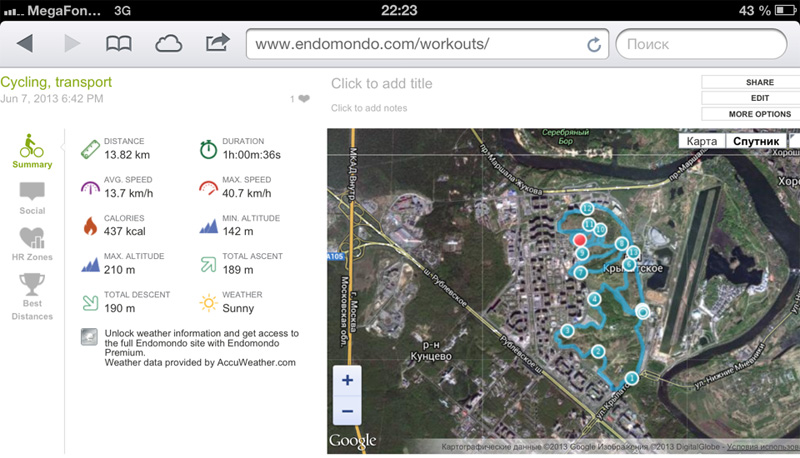Click the total ascent arrow icon
This screenshot has height=458, width=800.
208,264
